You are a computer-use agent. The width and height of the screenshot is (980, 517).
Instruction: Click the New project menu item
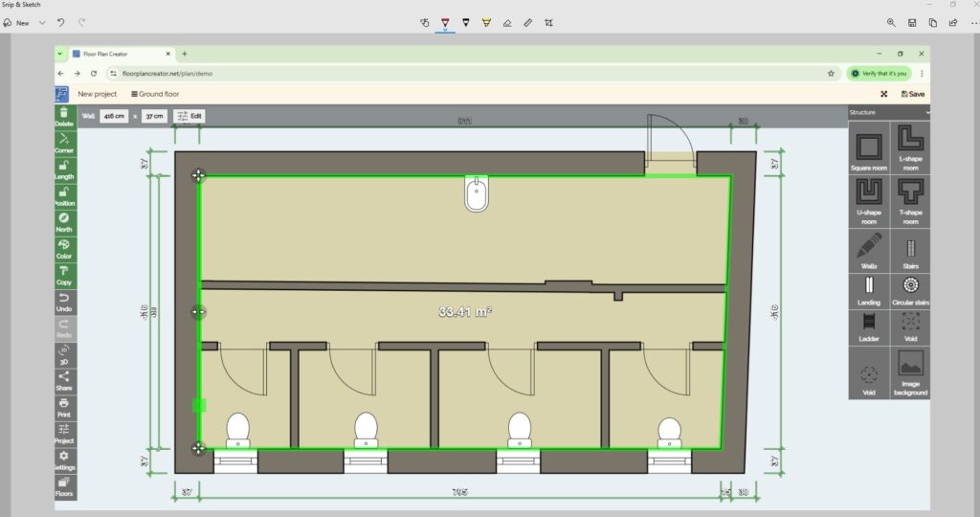tap(98, 94)
